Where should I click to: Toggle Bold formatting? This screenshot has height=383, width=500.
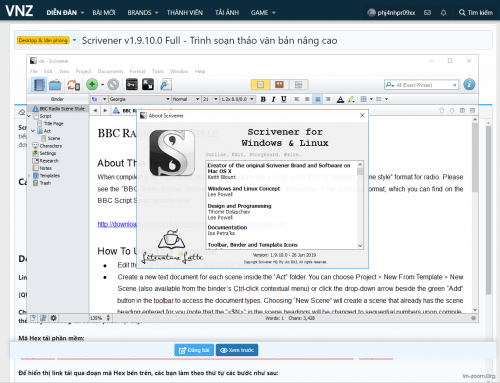[263, 99]
